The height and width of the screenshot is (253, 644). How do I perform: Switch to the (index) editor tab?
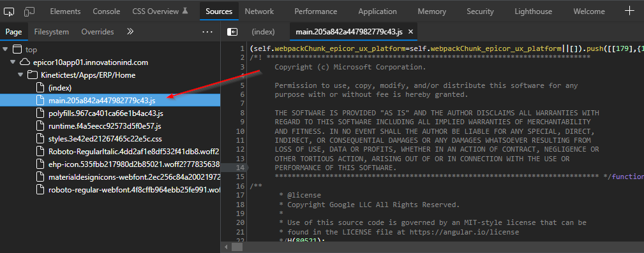(263, 32)
